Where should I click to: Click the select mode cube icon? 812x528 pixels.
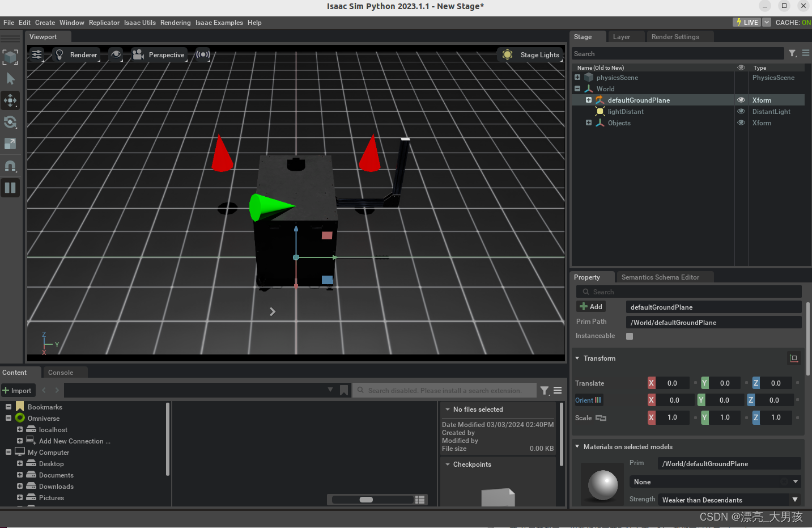pos(10,57)
